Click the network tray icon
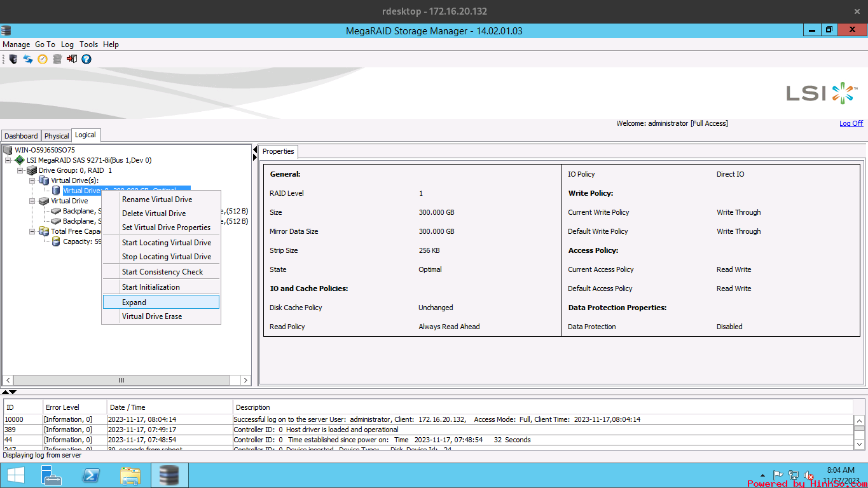This screenshot has height=488, width=868. pyautogui.click(x=794, y=475)
